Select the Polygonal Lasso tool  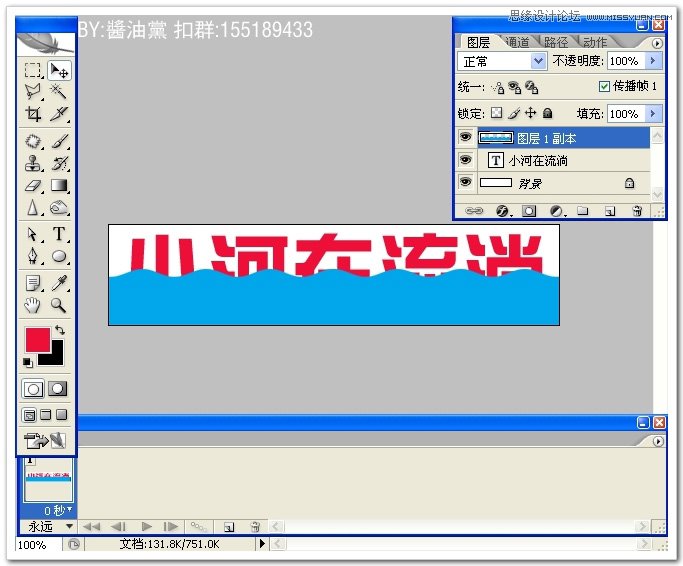click(33, 92)
